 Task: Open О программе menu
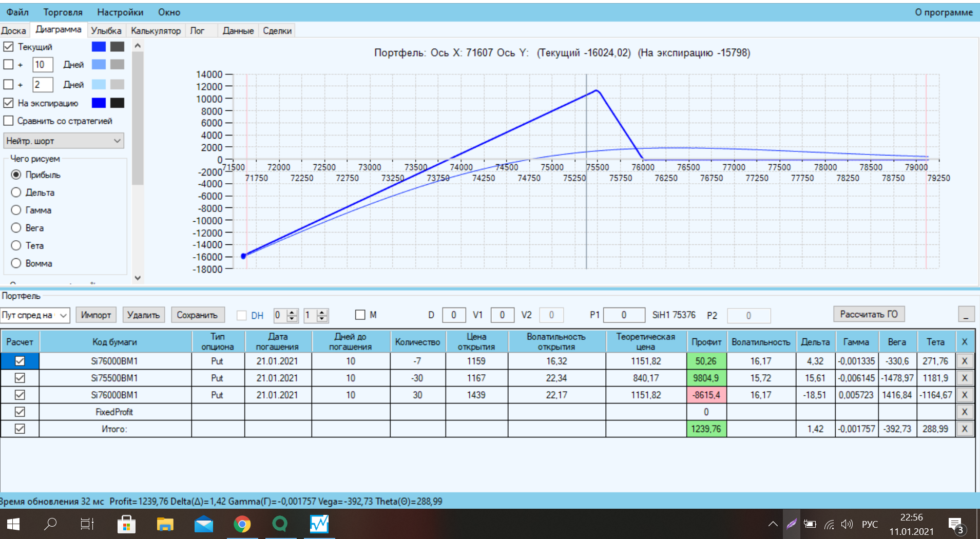[944, 12]
